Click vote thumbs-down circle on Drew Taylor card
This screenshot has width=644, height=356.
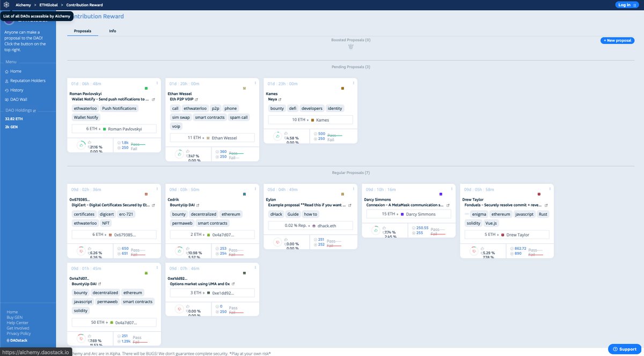tap(474, 250)
